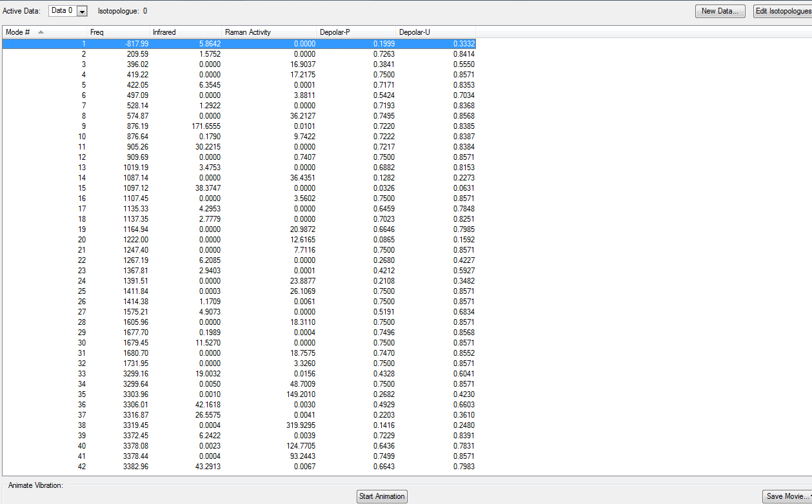
Task: Click infrared value 171.6555
Action: pos(206,126)
